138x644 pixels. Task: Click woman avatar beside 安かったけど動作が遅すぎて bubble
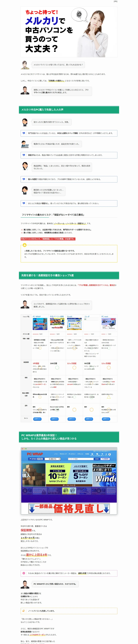click(x=25, y=122)
